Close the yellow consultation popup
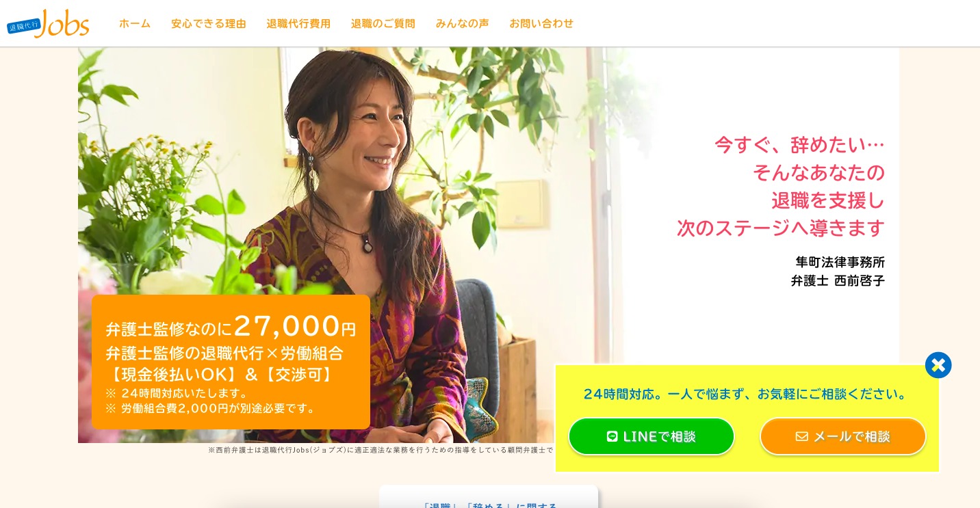Viewport: 980px width, 508px height. click(938, 365)
